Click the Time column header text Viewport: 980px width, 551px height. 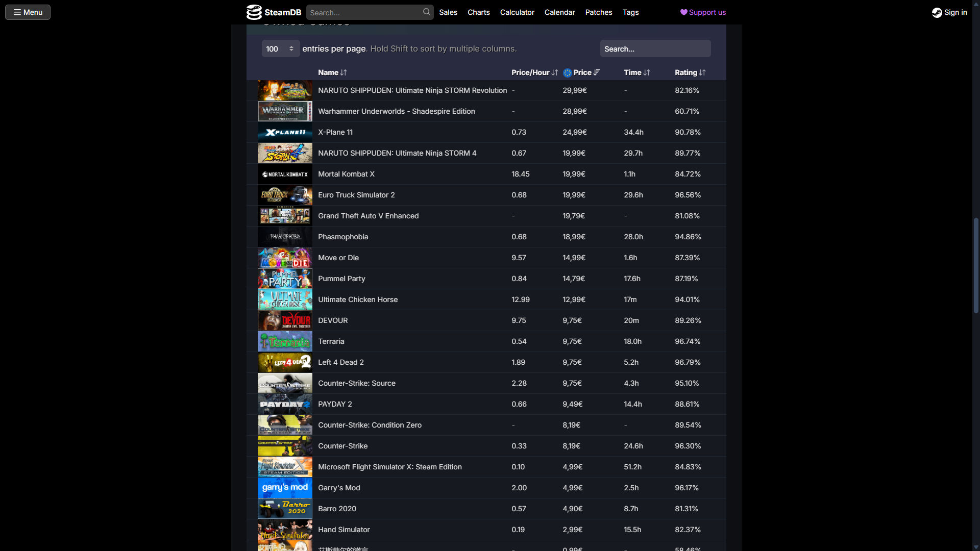point(632,72)
